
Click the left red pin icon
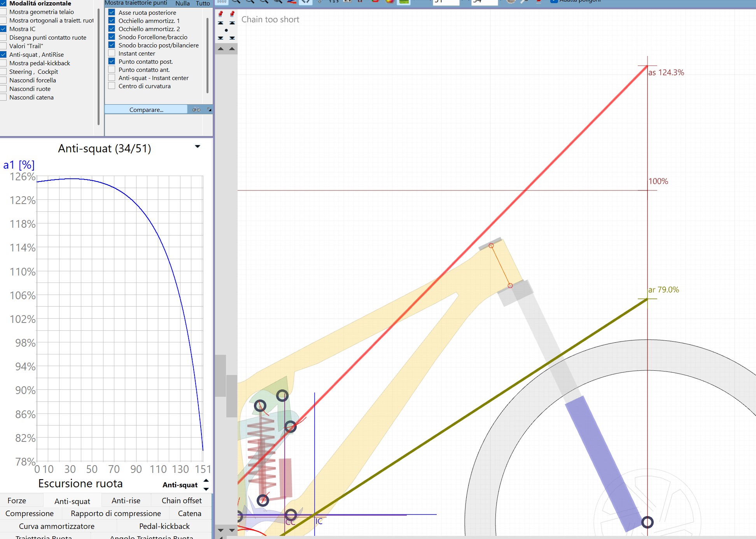tap(220, 14)
